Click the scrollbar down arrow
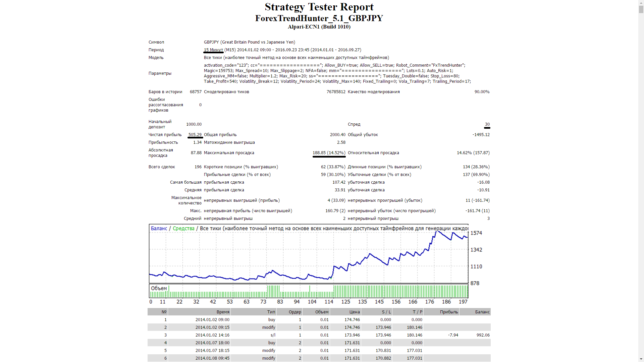Screen dimensions: 644x362 (x=641, y=359)
